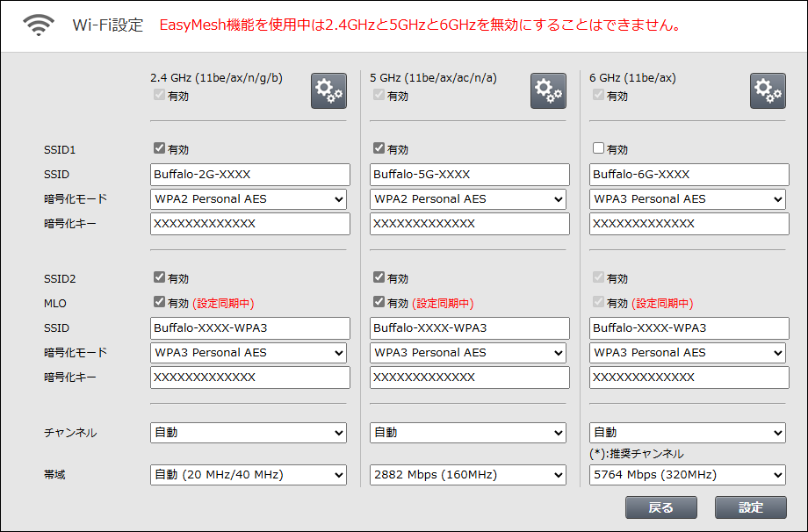Open SSID1 encryption mode dropdown for 2.4 GHz
Image resolution: width=808 pixels, height=532 pixels.
coord(249,199)
